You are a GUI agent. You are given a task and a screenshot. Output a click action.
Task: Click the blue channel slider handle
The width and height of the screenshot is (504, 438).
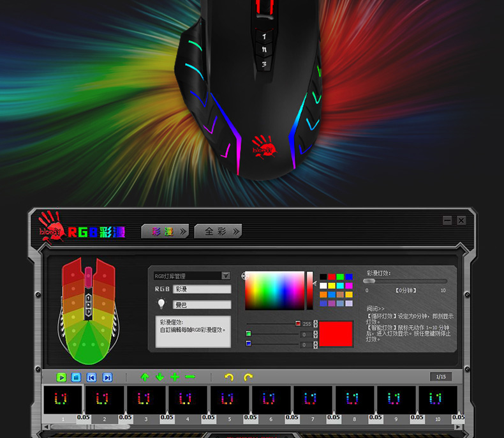tap(248, 344)
